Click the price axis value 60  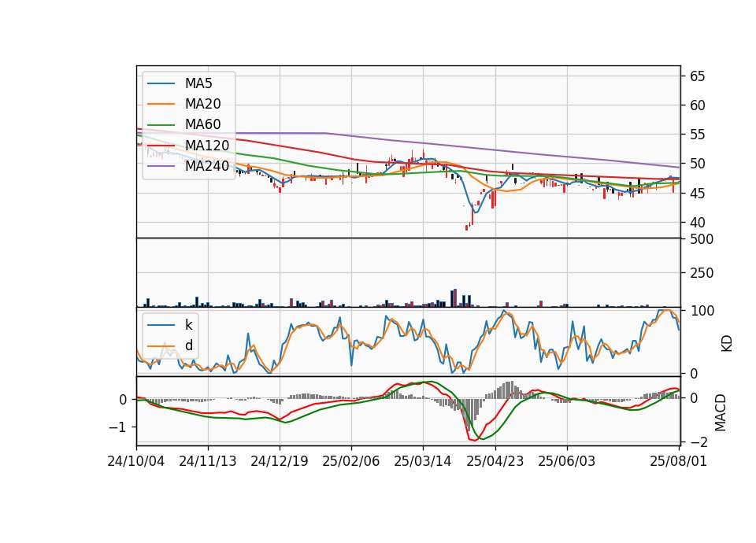click(697, 105)
